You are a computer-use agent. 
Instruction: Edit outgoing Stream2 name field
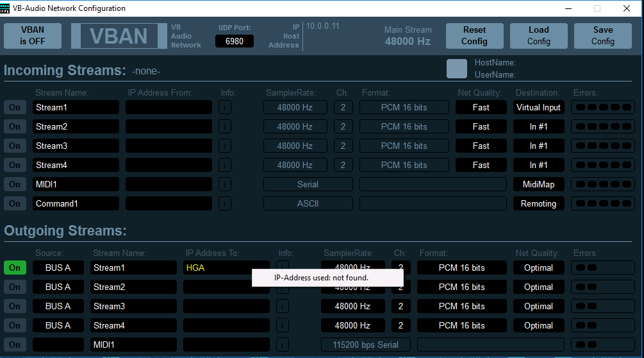pyautogui.click(x=133, y=287)
